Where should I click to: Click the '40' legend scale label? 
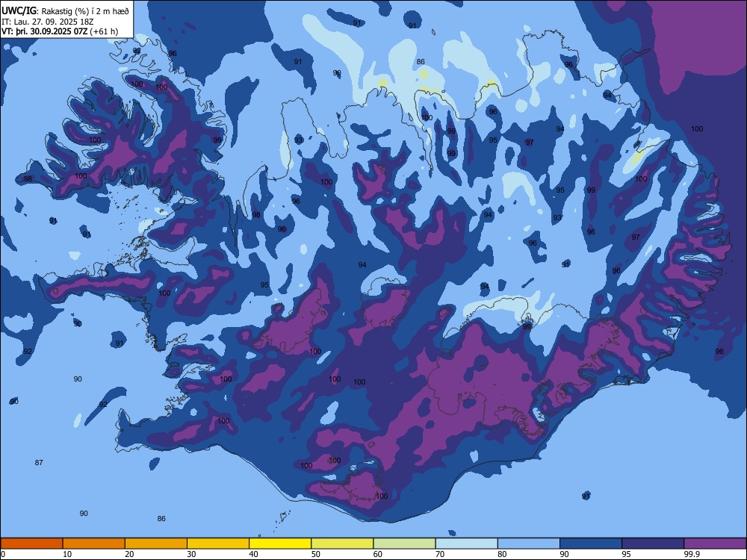[253, 554]
